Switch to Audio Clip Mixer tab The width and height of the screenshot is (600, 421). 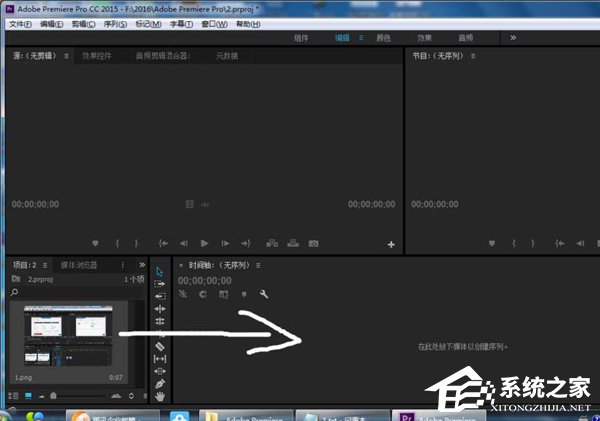point(163,56)
